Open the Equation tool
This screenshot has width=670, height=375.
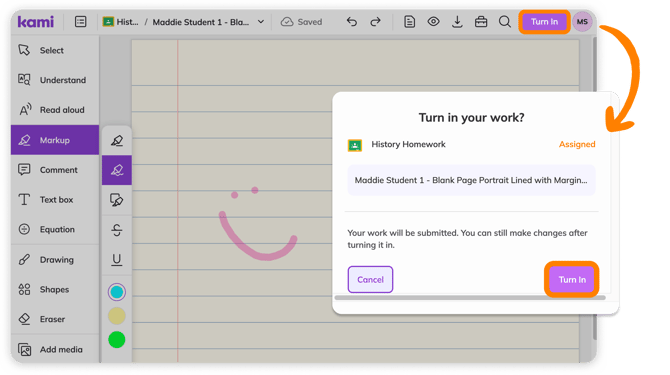point(55,229)
